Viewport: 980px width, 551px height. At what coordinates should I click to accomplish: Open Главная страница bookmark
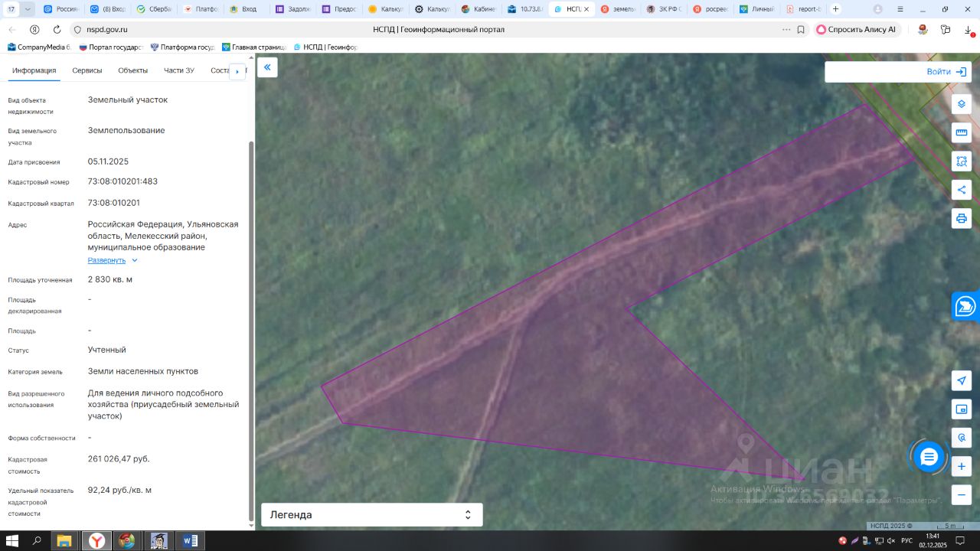(253, 47)
